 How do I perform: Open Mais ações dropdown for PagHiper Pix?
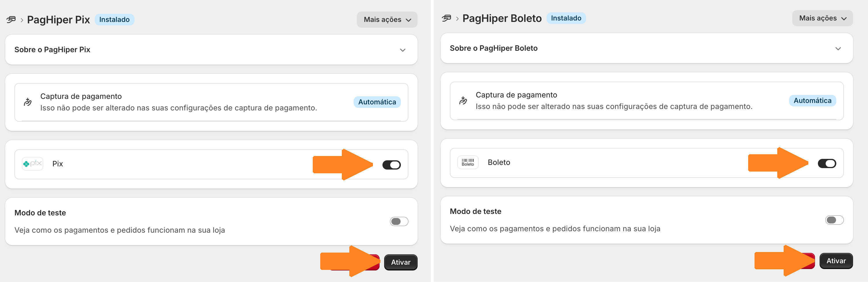tap(387, 20)
